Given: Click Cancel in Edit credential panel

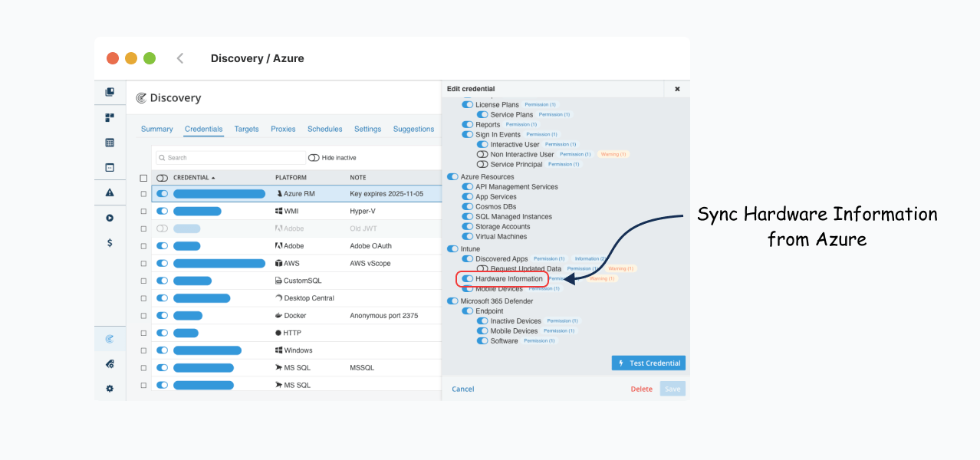Looking at the screenshot, I should click(463, 389).
